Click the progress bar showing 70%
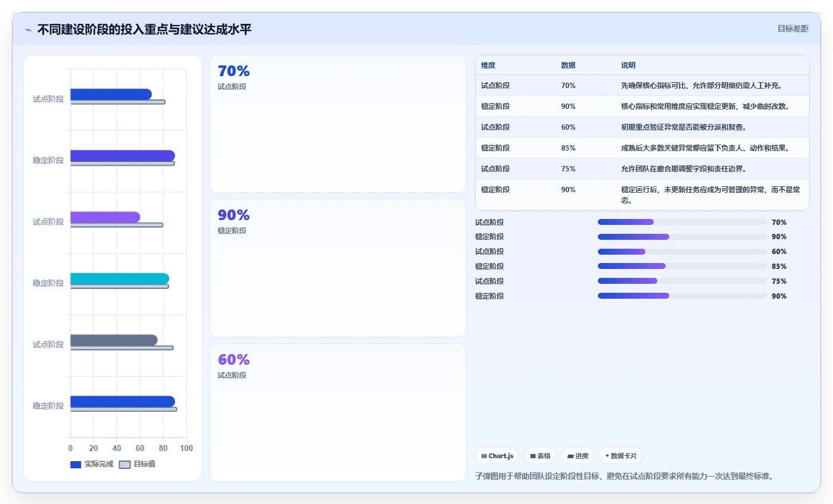 click(x=682, y=222)
